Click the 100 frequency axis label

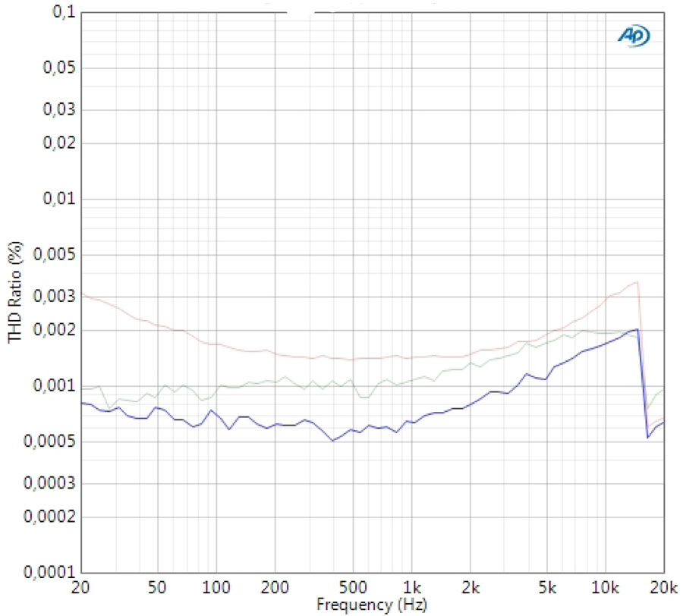point(216,588)
